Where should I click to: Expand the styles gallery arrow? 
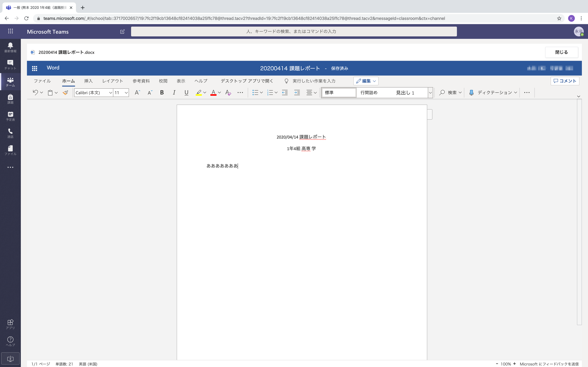pos(430,93)
